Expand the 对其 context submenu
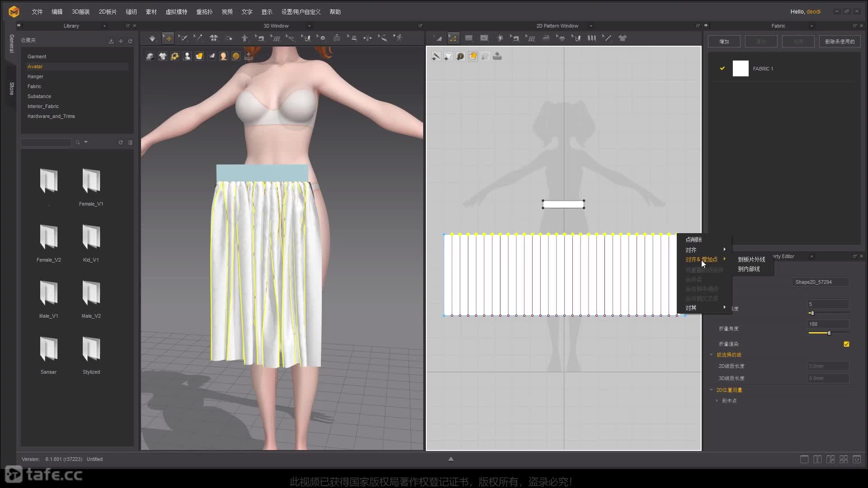The height and width of the screenshot is (488, 868). coord(704,308)
